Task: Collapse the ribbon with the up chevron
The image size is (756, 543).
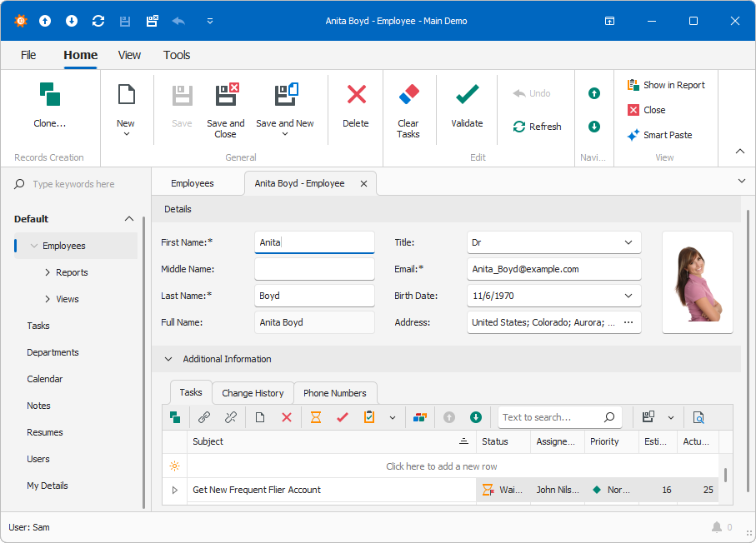Action: pyautogui.click(x=740, y=152)
